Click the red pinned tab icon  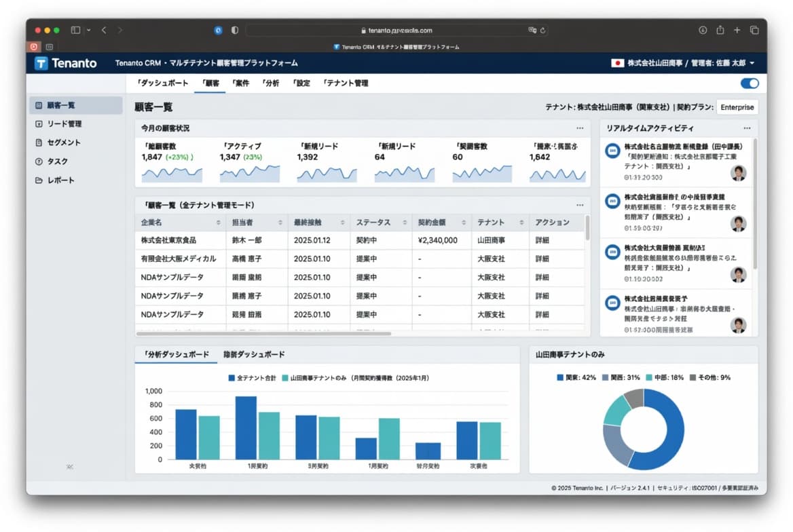(34, 47)
